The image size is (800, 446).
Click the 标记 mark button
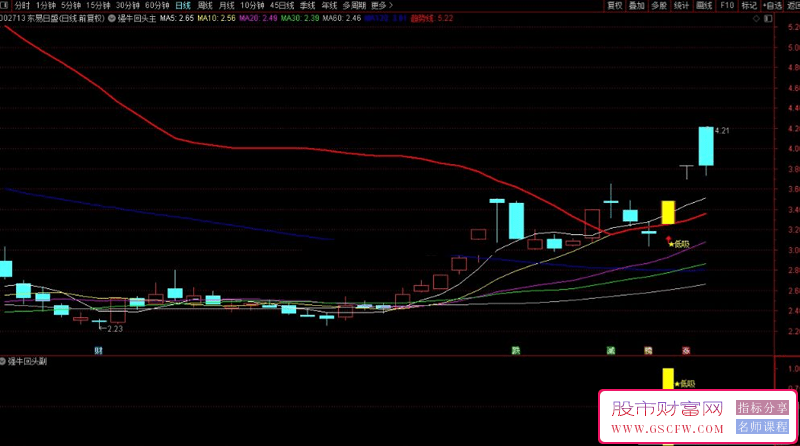point(749,5)
